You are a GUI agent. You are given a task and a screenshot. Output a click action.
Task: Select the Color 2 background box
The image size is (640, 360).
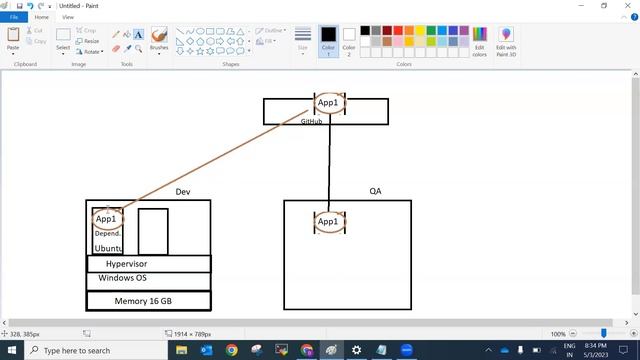tap(349, 42)
